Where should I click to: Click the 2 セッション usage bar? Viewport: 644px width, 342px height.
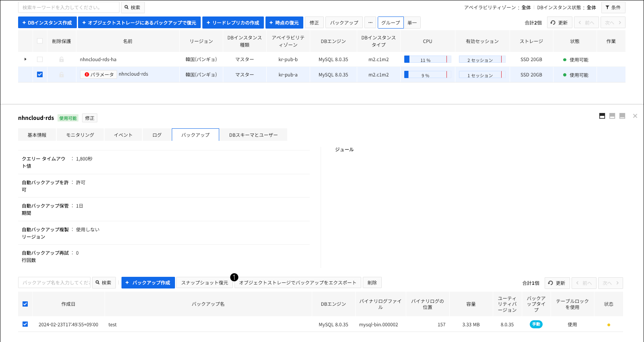tap(482, 60)
